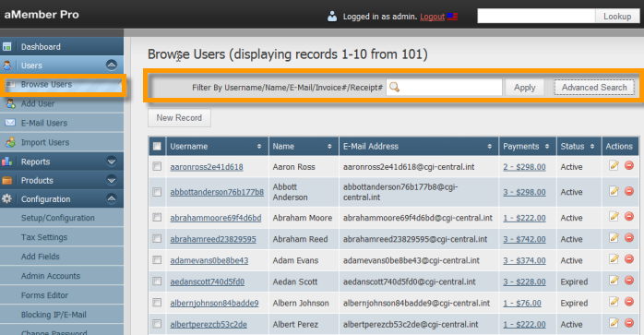Focus the filter by username input field
This screenshot has height=335, width=644.
pyautogui.click(x=444, y=87)
